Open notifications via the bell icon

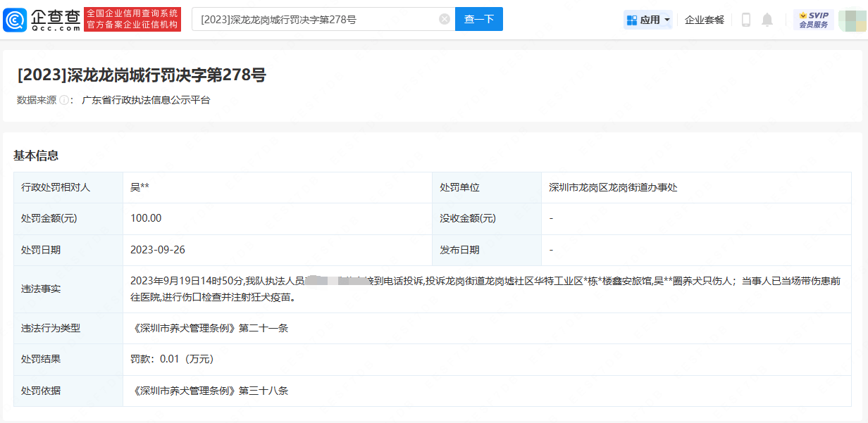(767, 20)
